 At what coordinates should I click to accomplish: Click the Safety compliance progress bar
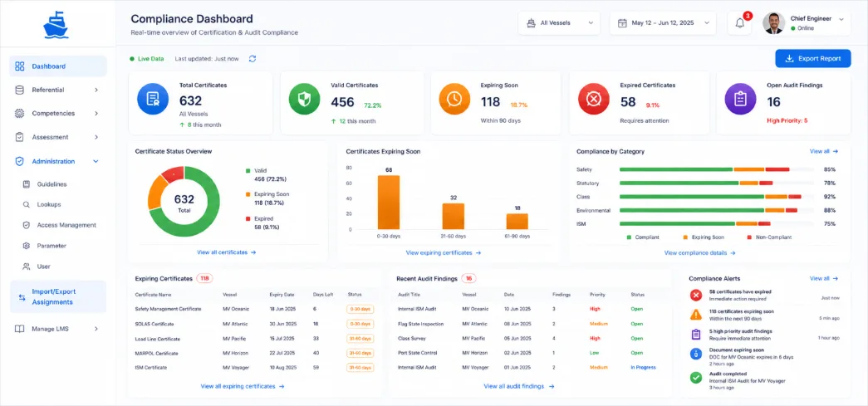[716, 169]
